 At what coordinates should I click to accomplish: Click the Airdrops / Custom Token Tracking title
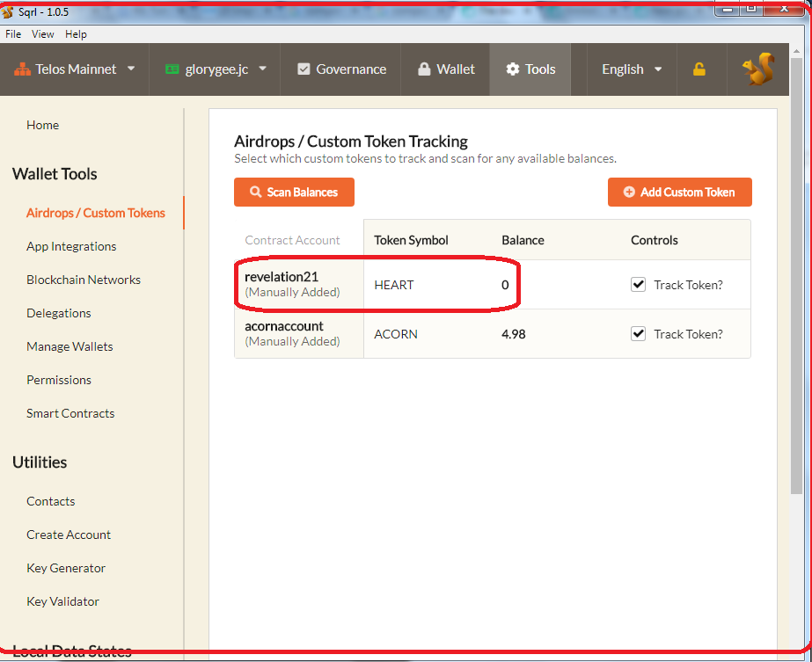[351, 142]
